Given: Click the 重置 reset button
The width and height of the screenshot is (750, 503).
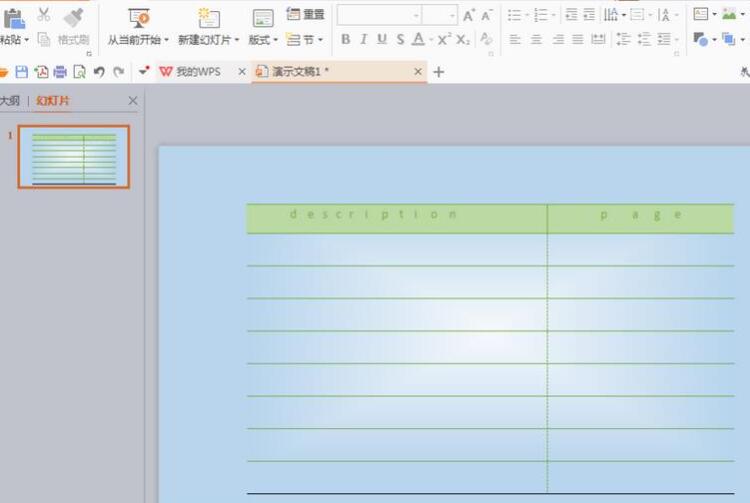Looking at the screenshot, I should [306, 14].
